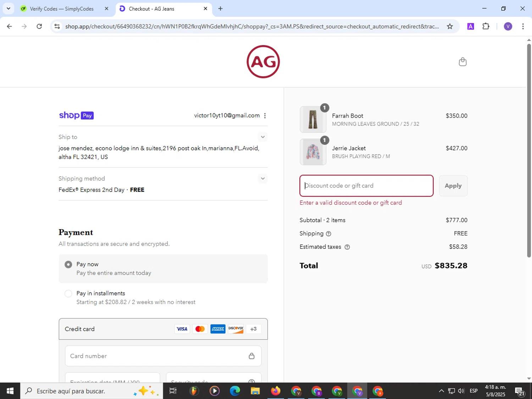Open account options menu beside email
Screen dimensions: 532x399
point(265,116)
